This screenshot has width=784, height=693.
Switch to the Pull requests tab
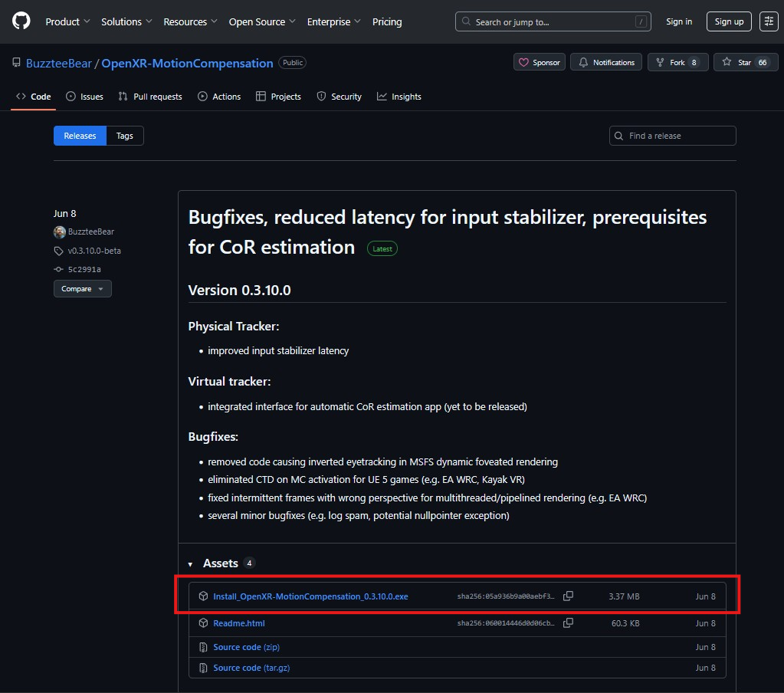[x=150, y=97]
